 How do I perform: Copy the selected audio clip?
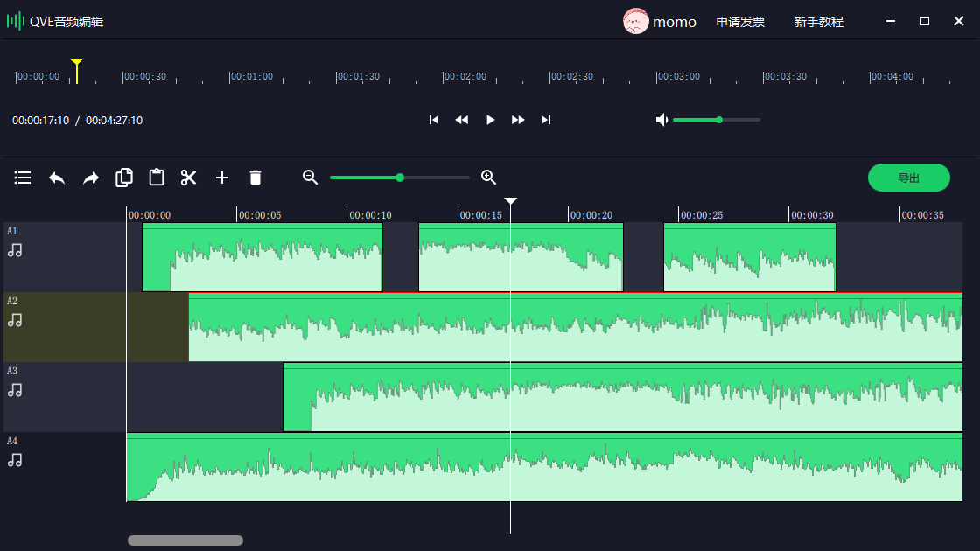tap(124, 178)
